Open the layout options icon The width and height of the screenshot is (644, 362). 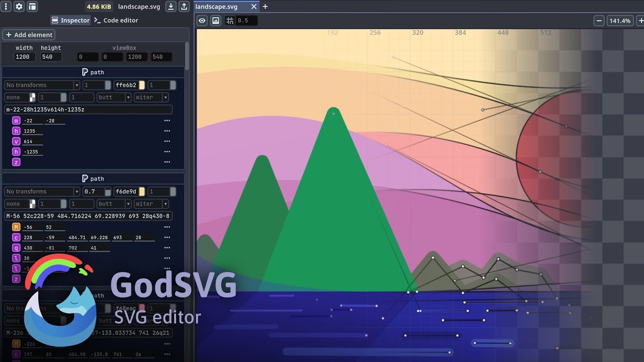pos(32,7)
